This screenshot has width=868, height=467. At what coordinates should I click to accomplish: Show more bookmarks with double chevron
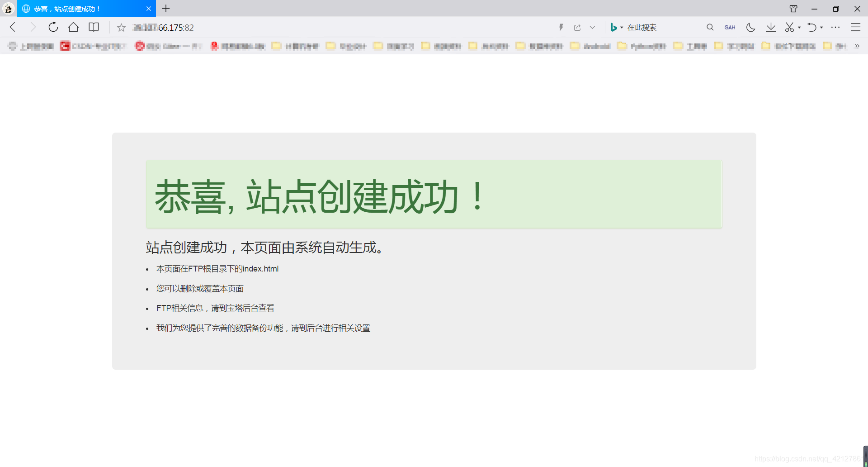[x=857, y=46]
